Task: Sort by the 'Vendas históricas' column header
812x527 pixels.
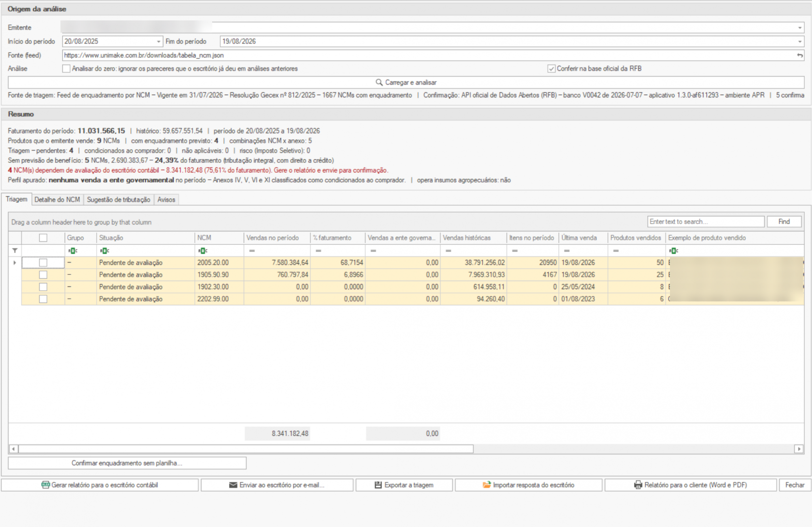Action: (x=473, y=238)
